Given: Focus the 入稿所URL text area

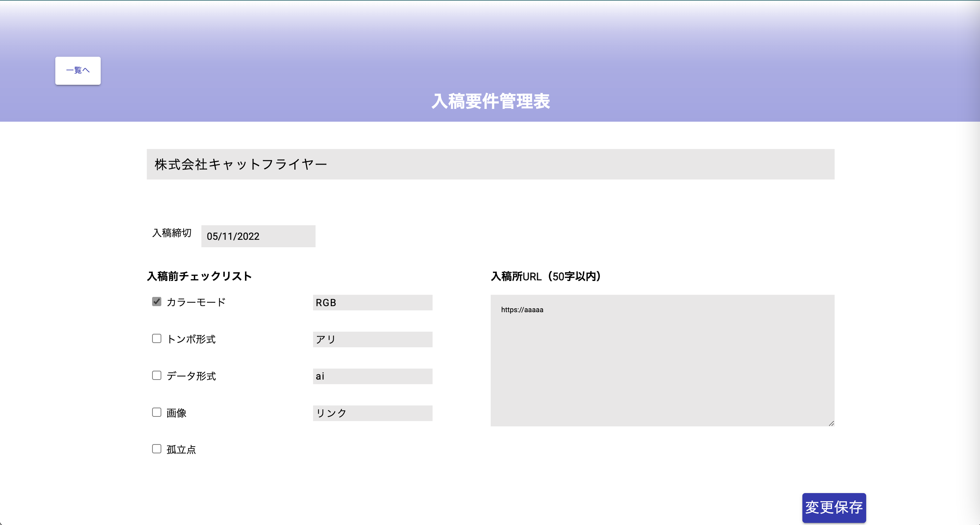Looking at the screenshot, I should (x=662, y=360).
